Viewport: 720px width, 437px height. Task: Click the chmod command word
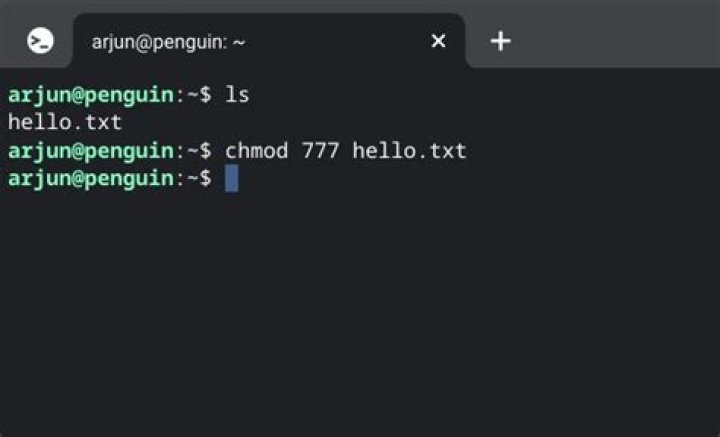pos(256,151)
